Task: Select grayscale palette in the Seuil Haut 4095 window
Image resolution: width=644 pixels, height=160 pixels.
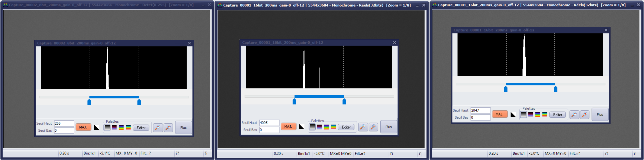Action: (312, 127)
